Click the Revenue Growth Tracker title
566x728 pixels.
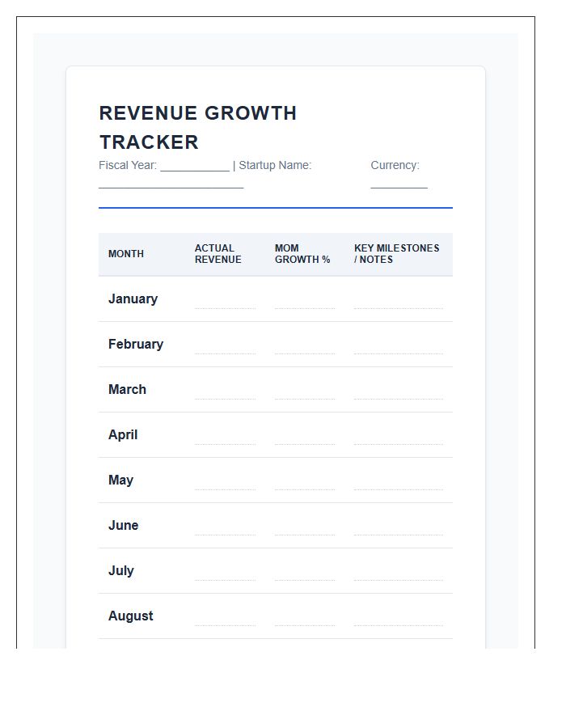click(197, 127)
